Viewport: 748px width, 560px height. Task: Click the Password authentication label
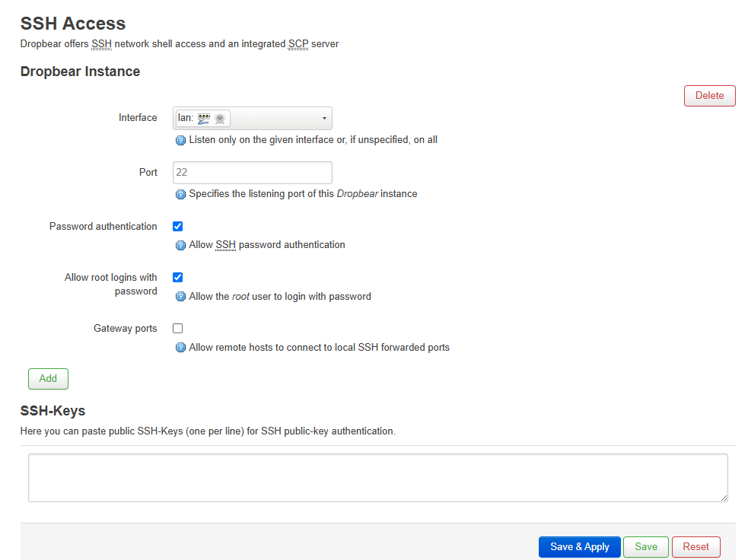103,227
